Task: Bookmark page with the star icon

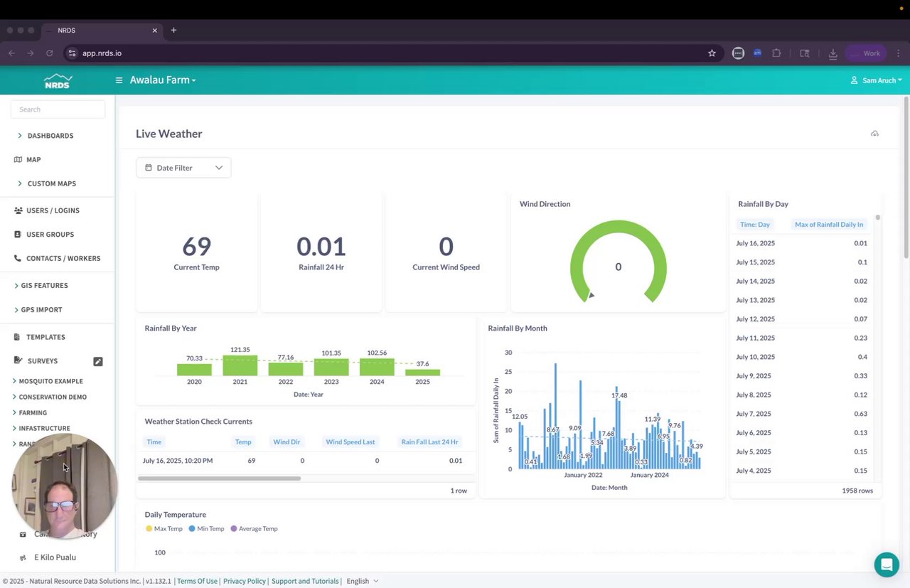Action: pos(712,53)
